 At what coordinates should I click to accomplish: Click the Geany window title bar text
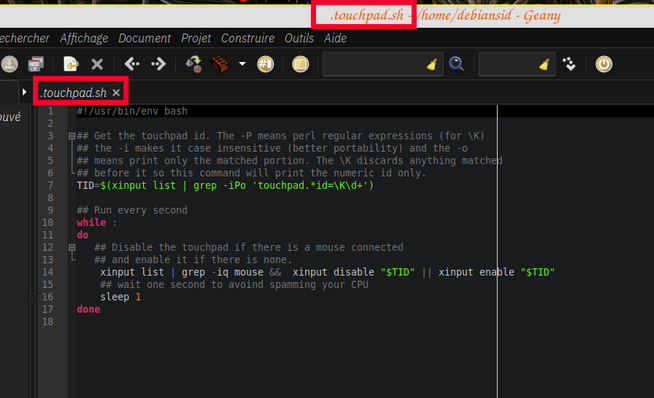(445, 16)
